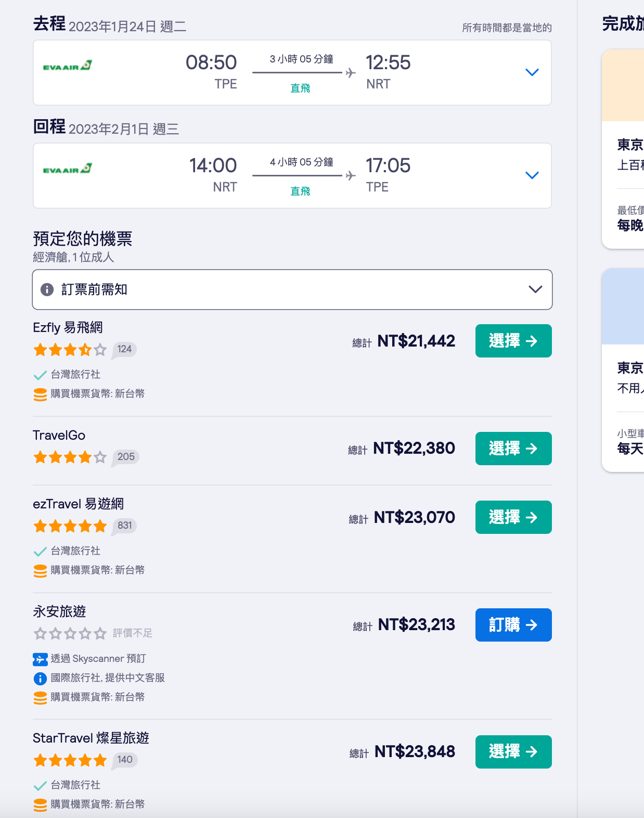Click 訂購 for 永安旅遊 at NT$23,213

point(513,625)
